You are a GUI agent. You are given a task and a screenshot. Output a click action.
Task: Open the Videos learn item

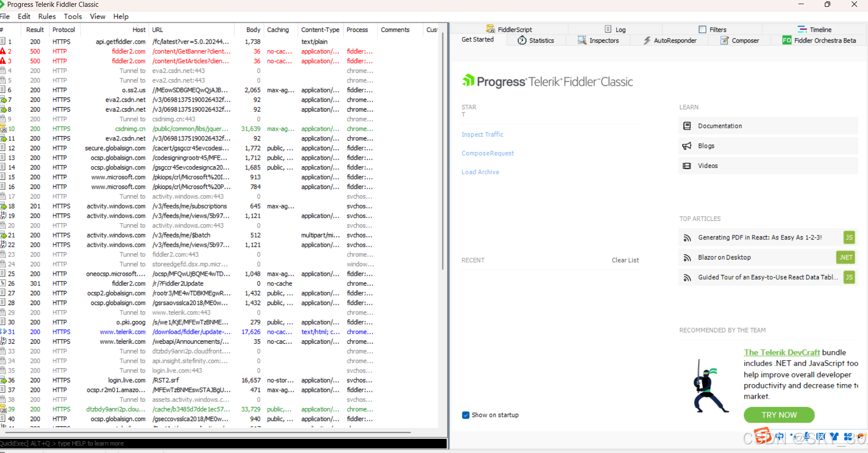pos(768,166)
